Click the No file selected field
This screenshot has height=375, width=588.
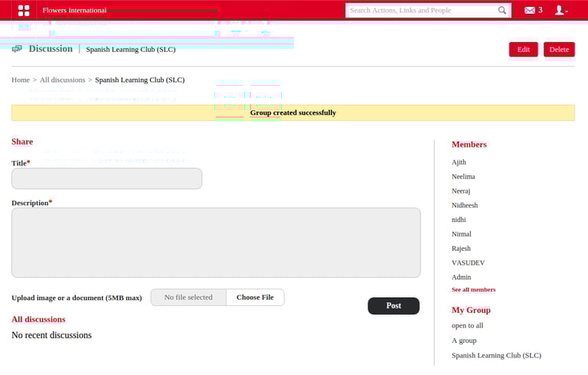coord(188,298)
